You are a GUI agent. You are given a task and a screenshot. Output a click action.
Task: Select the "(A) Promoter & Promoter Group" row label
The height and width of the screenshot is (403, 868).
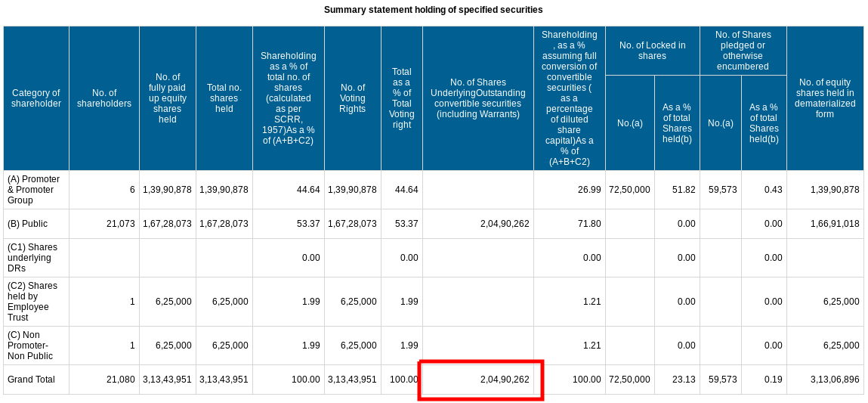pyautogui.click(x=36, y=190)
